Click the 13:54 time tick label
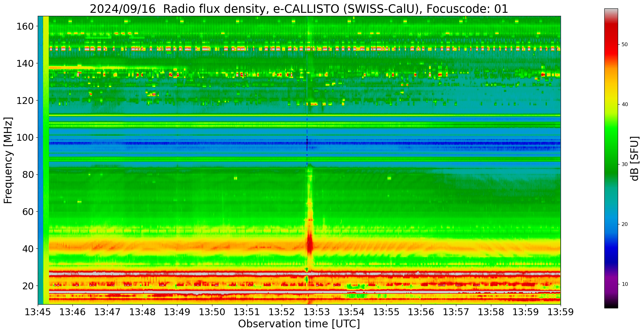The height and width of the screenshot is (333, 644). point(351,312)
